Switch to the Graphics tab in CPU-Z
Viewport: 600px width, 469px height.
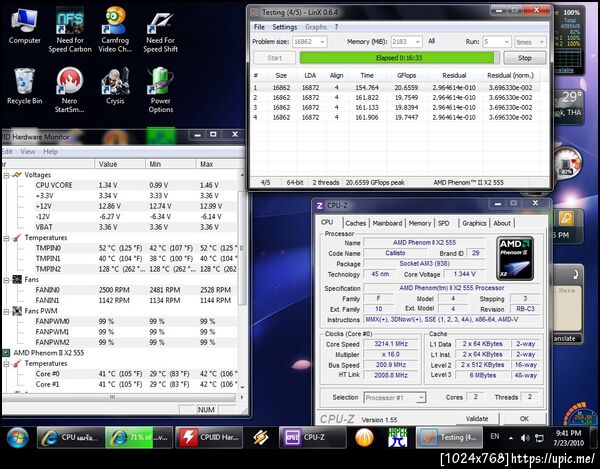474,223
